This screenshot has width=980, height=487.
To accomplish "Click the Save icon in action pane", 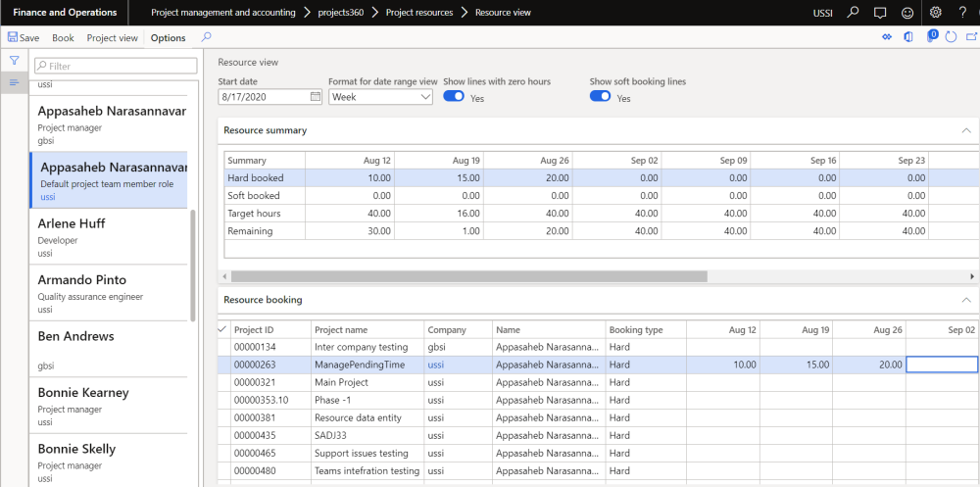I will tap(14, 37).
